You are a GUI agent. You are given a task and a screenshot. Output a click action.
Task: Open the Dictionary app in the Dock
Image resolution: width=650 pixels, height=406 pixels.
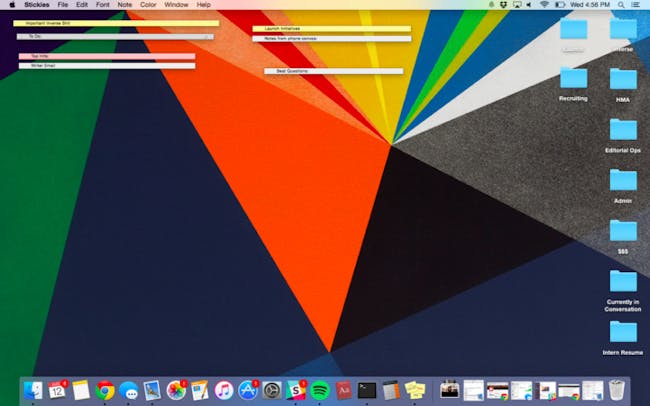tap(343, 390)
